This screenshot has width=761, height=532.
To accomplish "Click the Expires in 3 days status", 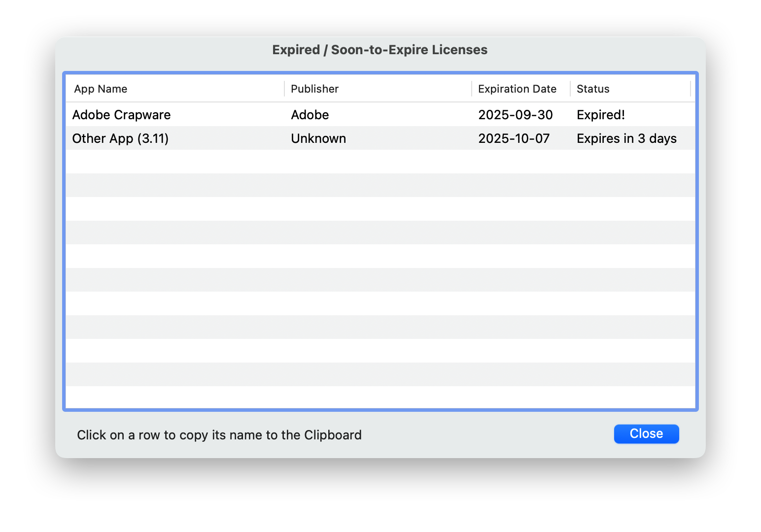I will pyautogui.click(x=626, y=138).
